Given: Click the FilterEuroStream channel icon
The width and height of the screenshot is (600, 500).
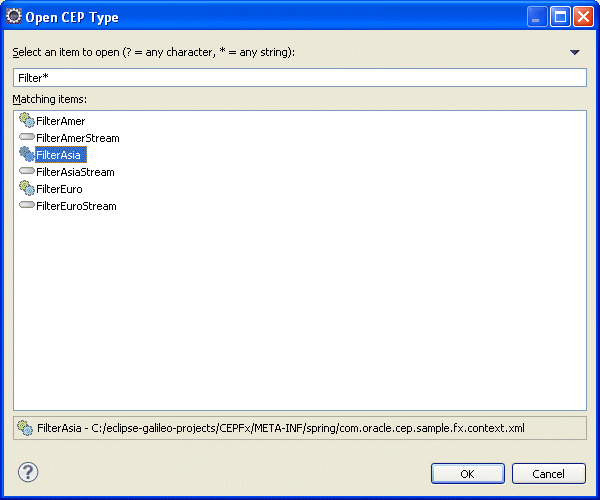Looking at the screenshot, I should (x=27, y=205).
